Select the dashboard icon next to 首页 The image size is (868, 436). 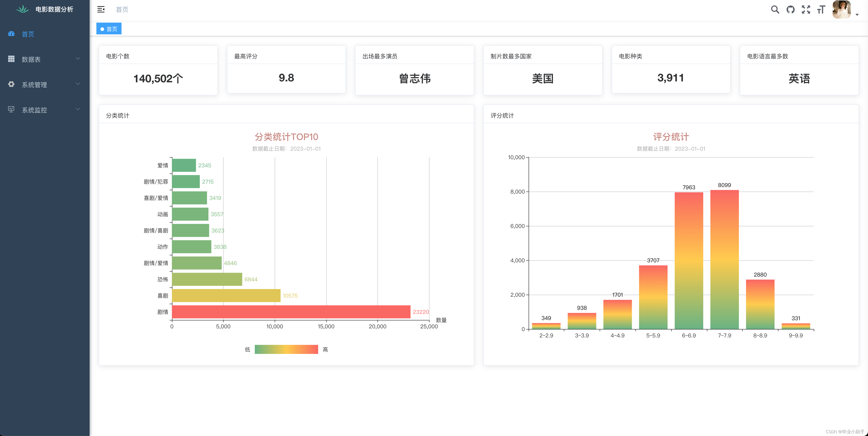tap(11, 34)
